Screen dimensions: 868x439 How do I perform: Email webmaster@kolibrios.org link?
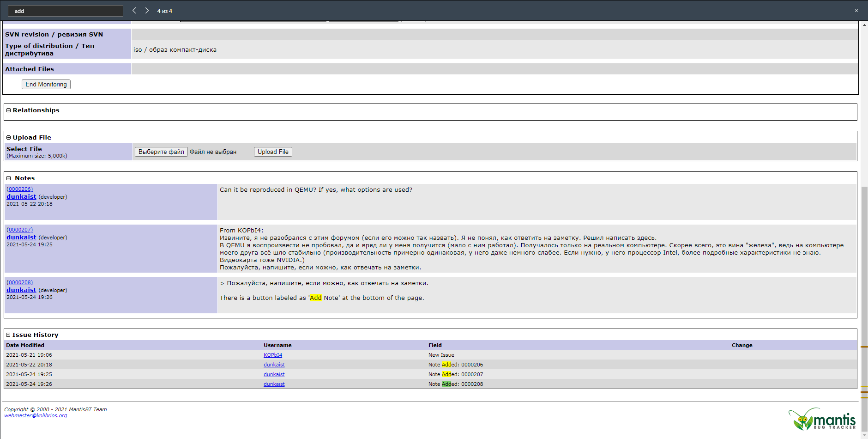(36, 416)
